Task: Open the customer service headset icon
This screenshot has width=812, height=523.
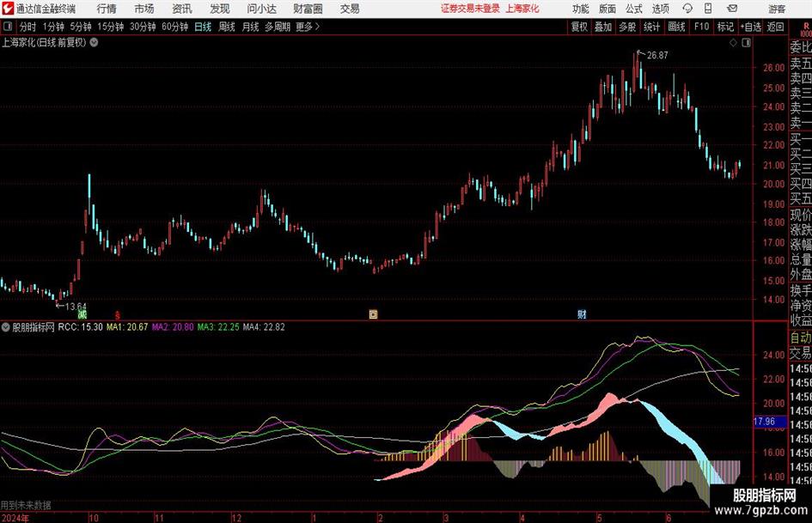Action: pos(687,9)
